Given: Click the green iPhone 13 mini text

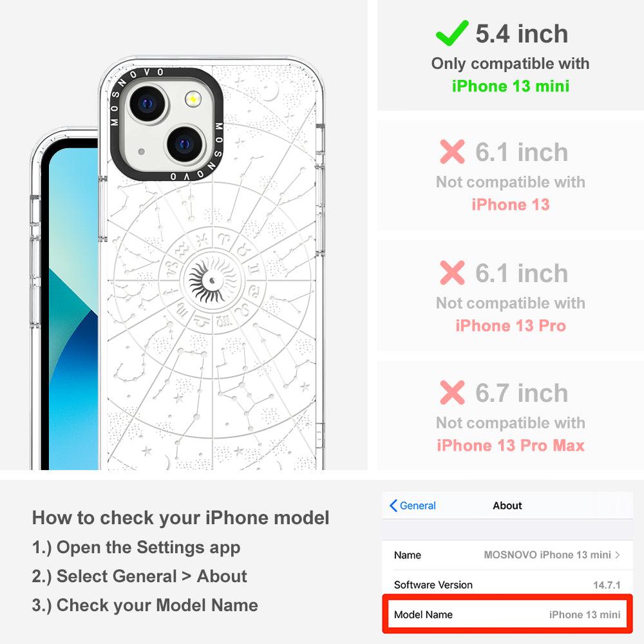Looking at the screenshot, I should [x=511, y=86].
